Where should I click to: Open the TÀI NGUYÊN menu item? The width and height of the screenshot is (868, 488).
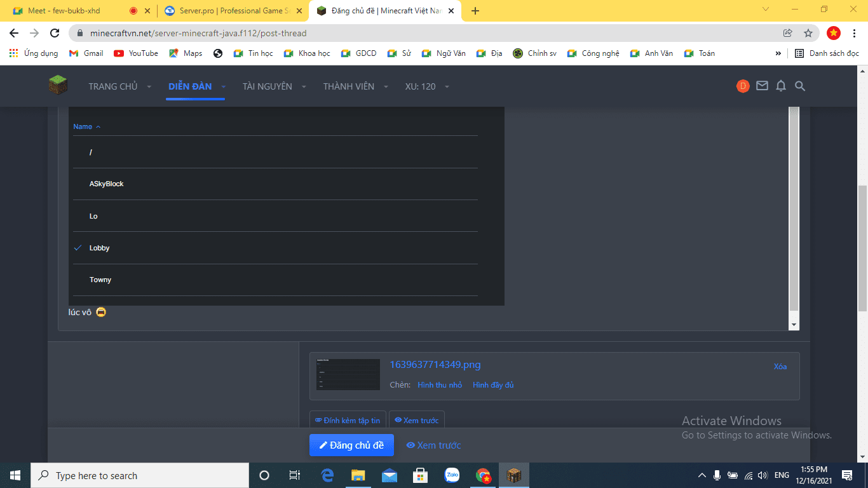coord(268,86)
